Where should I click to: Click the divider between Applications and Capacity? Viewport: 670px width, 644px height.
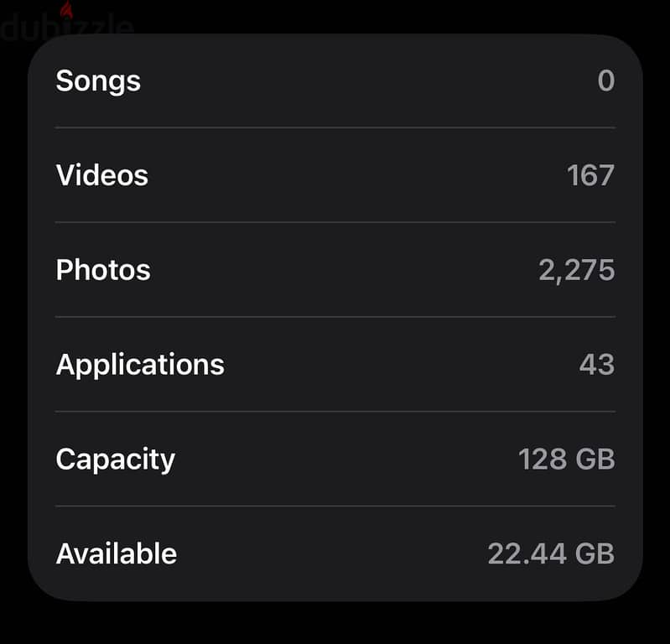335,412
